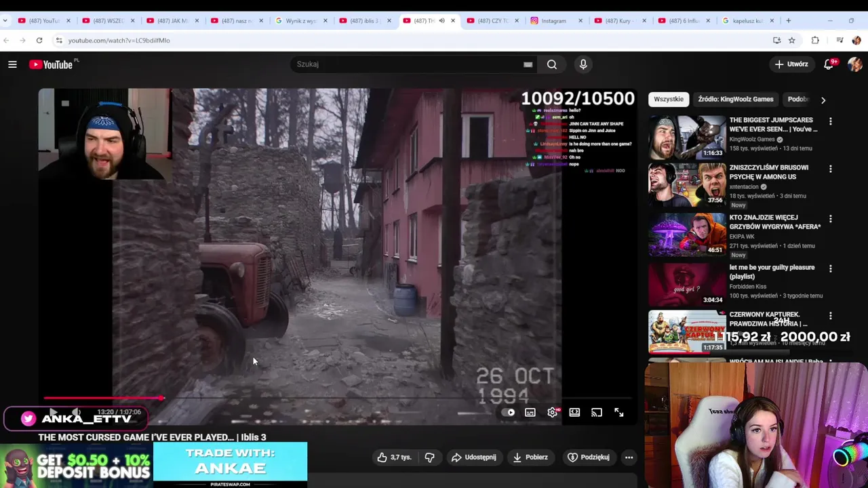Toggle the autoplay switch in the player
868x488 pixels.
point(509,412)
